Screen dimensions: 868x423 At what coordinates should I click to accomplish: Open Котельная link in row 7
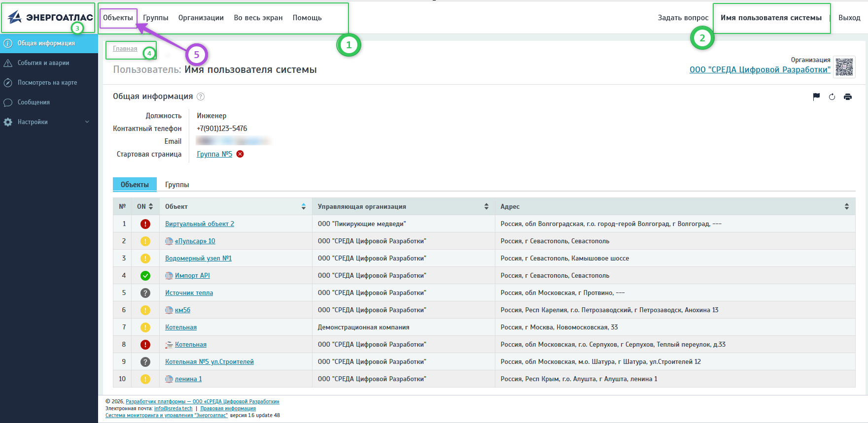pos(181,327)
